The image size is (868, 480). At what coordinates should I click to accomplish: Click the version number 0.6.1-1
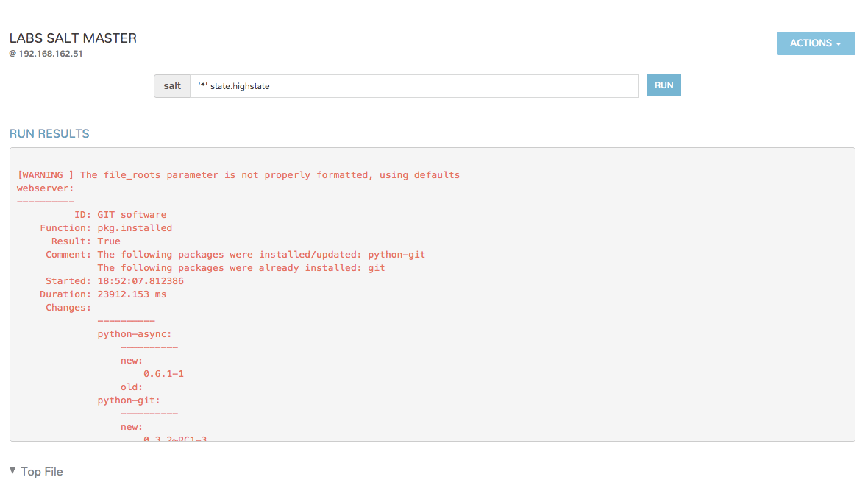pyautogui.click(x=163, y=374)
